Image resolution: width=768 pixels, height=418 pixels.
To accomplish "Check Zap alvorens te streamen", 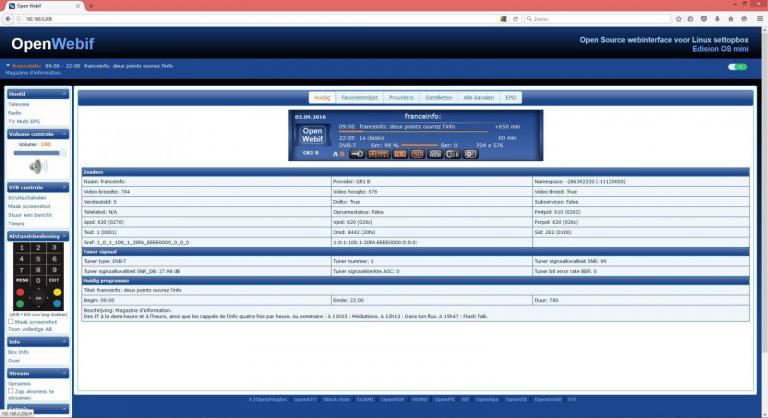I will tap(11, 391).
